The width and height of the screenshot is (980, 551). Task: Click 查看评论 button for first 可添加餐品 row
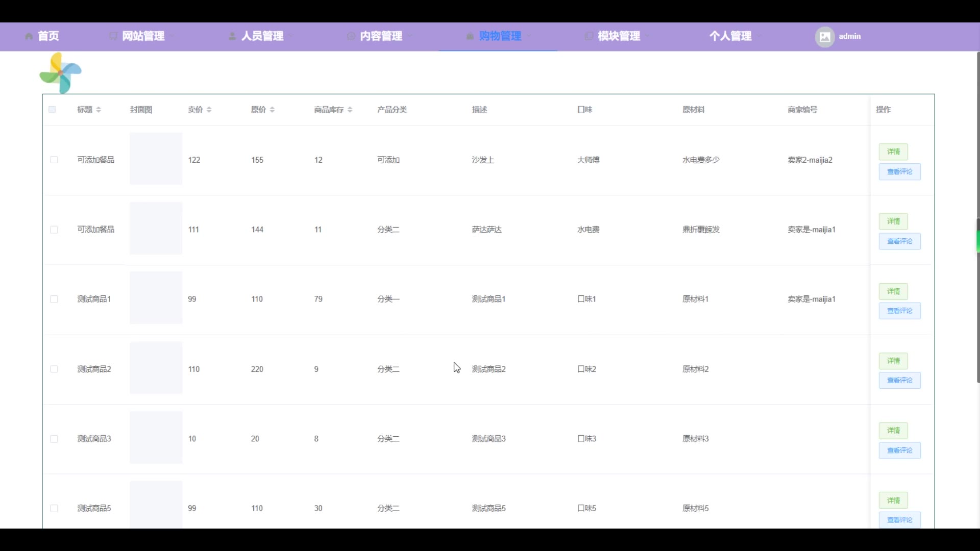(x=899, y=172)
